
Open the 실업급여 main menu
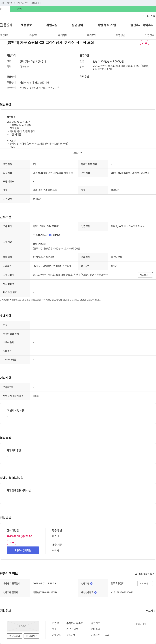pyautogui.click(x=77, y=25)
